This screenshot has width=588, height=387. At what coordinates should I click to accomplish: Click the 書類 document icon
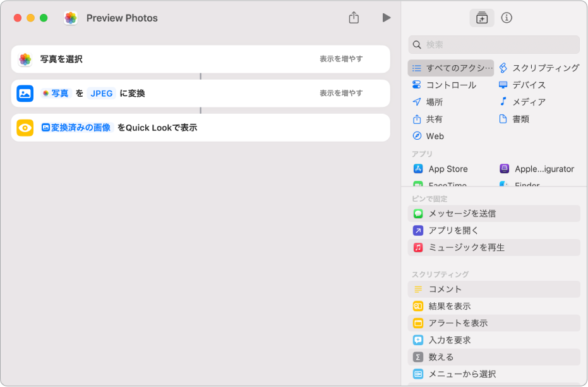tap(503, 119)
